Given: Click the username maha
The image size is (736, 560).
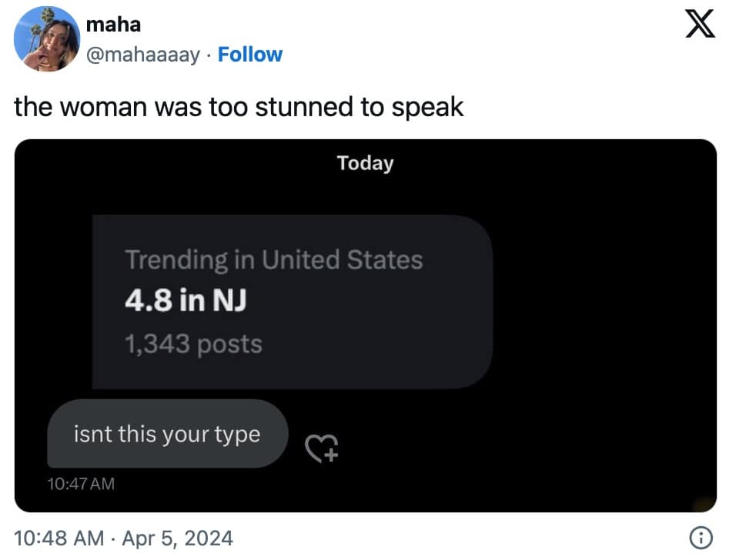Looking at the screenshot, I should pos(113,24).
